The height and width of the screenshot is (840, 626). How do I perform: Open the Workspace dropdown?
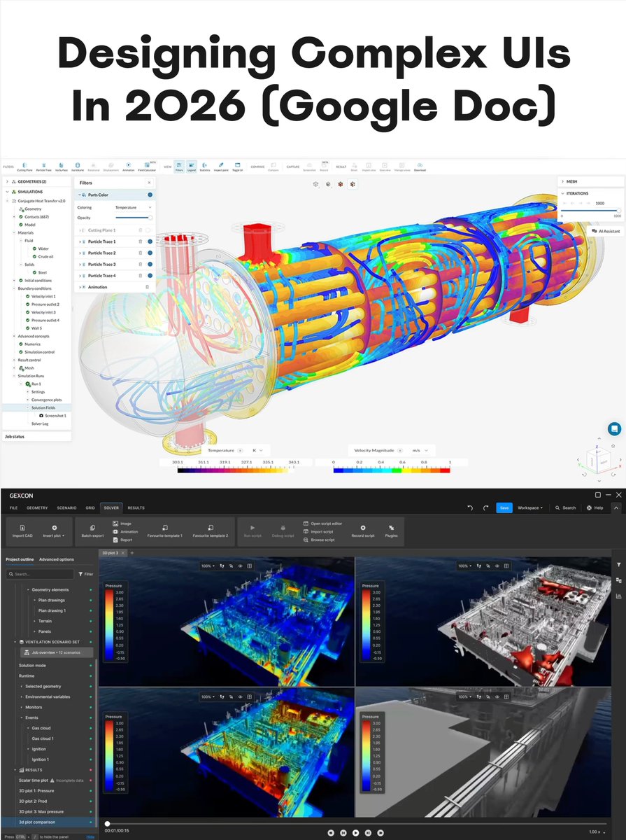(529, 507)
